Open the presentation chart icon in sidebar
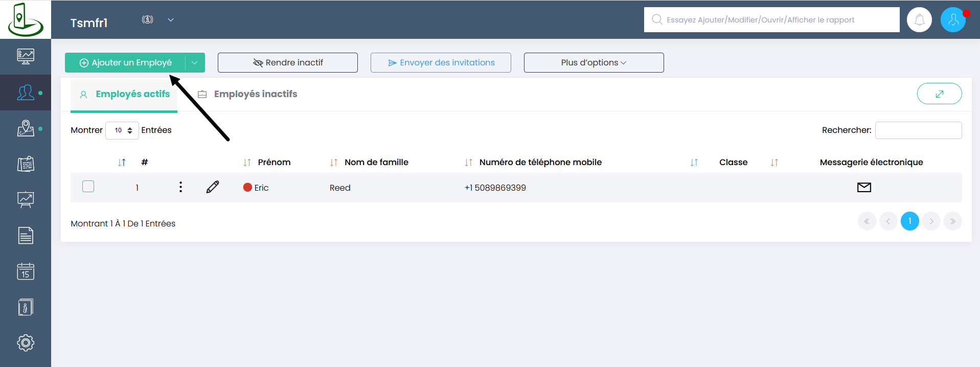The width and height of the screenshot is (980, 367). coord(26,200)
